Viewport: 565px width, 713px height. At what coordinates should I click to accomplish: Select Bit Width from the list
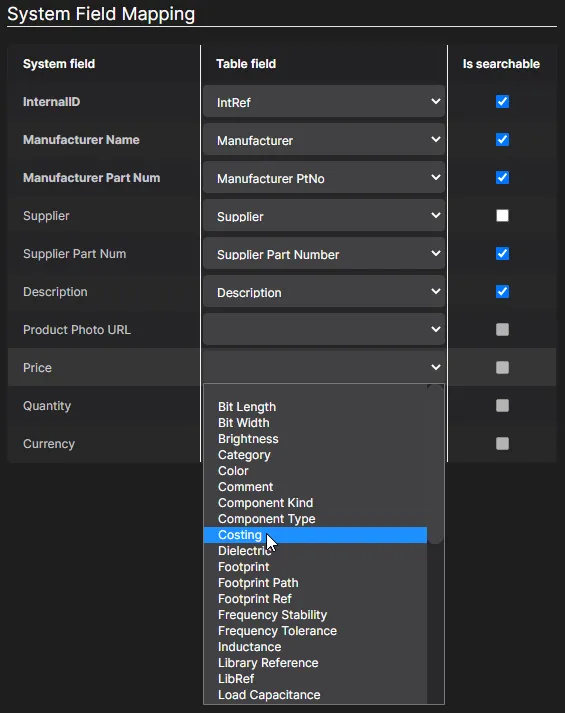pyautogui.click(x=315, y=423)
